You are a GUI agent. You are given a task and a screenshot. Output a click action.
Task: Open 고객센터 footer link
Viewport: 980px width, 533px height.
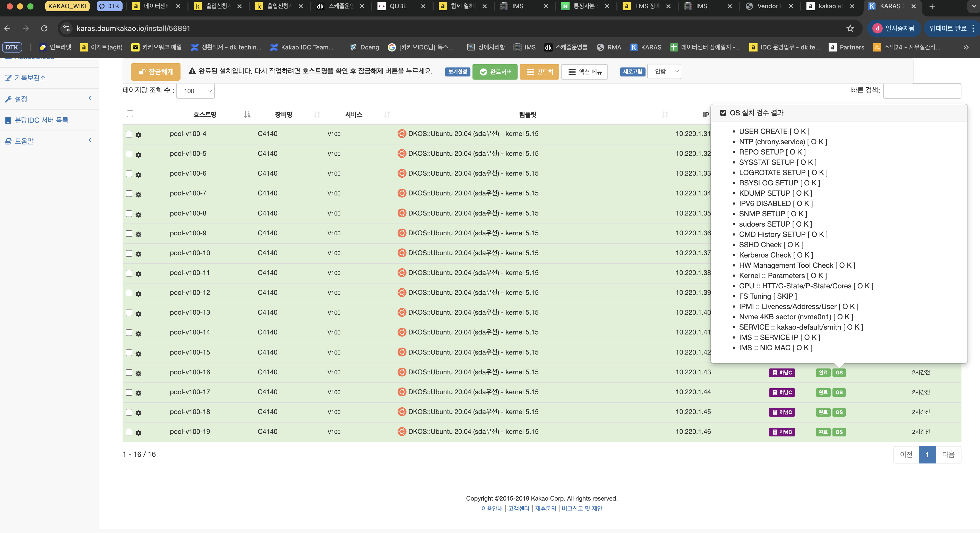(519, 509)
